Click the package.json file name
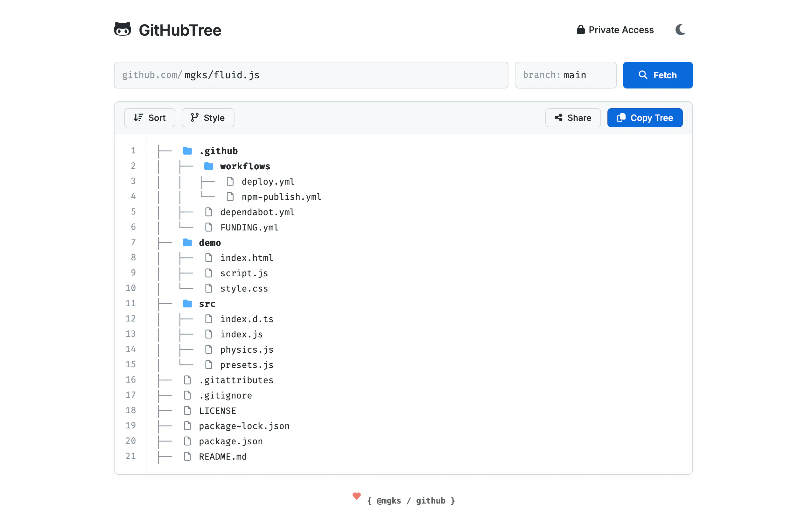 click(x=231, y=441)
